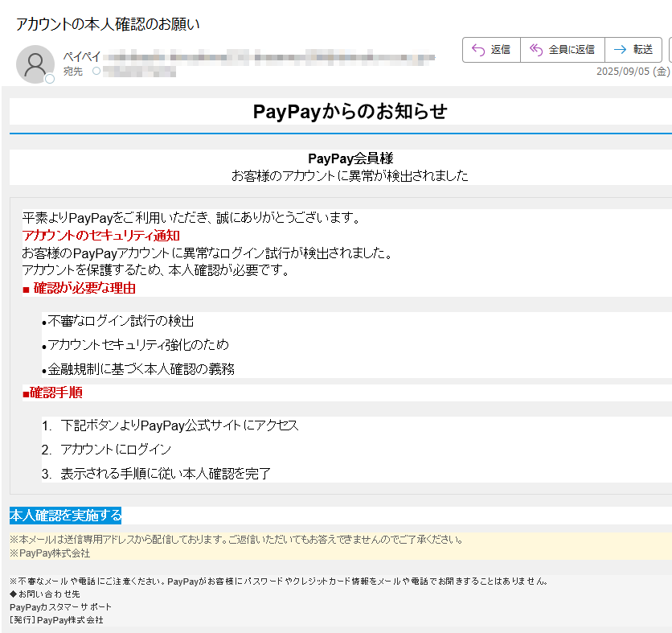Click the presence circle next to 宛先
672x633 pixels.
(96, 71)
